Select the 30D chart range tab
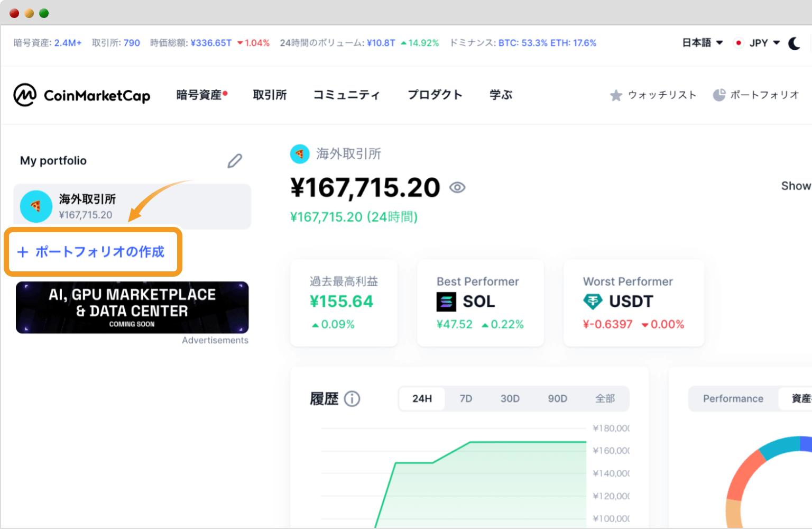Viewport: 812px width, 529px height. (510, 398)
